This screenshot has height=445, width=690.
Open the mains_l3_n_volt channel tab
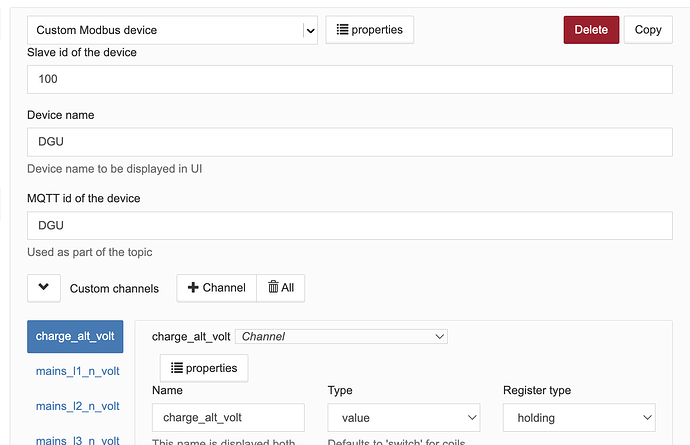pyautogui.click(x=77, y=438)
